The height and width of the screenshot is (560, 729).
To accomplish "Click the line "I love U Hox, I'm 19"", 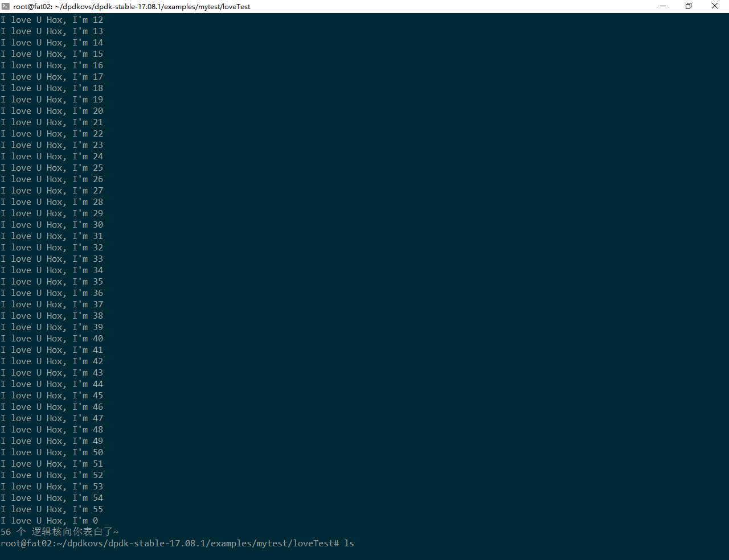I will point(52,100).
